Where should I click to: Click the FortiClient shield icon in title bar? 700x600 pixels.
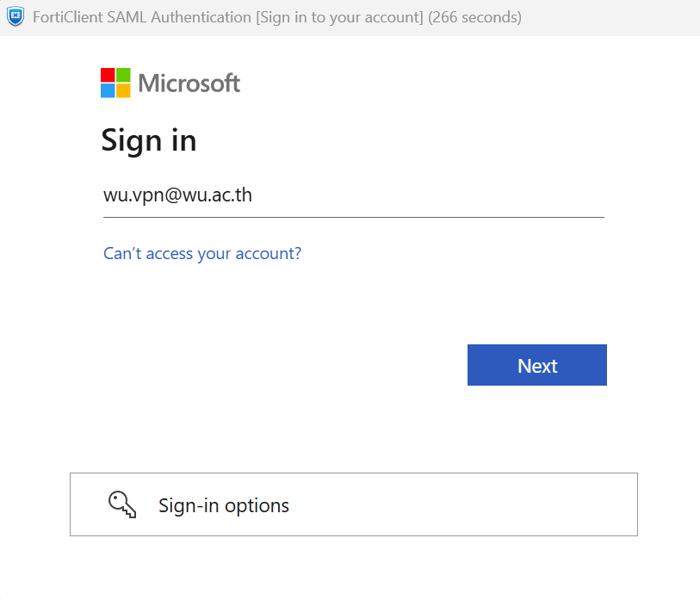point(15,17)
